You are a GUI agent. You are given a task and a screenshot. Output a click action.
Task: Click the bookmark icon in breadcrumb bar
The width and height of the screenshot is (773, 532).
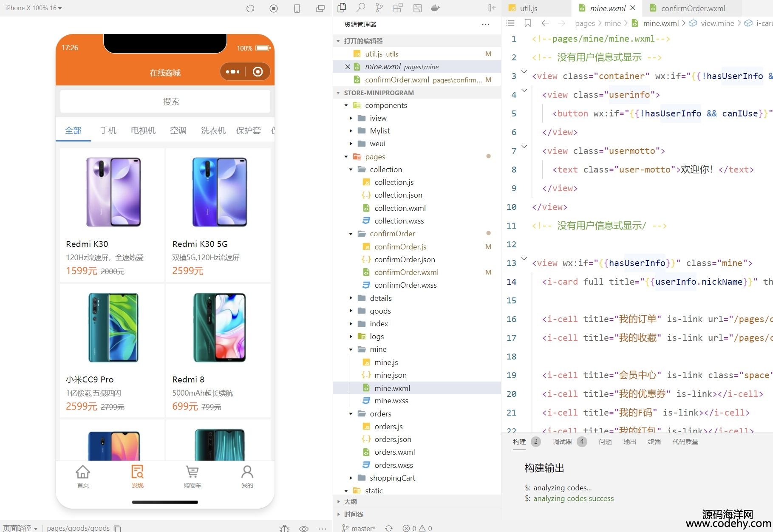527,23
